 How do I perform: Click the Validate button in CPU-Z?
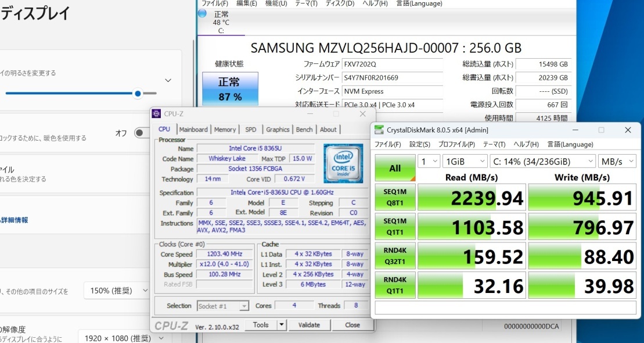(309, 325)
